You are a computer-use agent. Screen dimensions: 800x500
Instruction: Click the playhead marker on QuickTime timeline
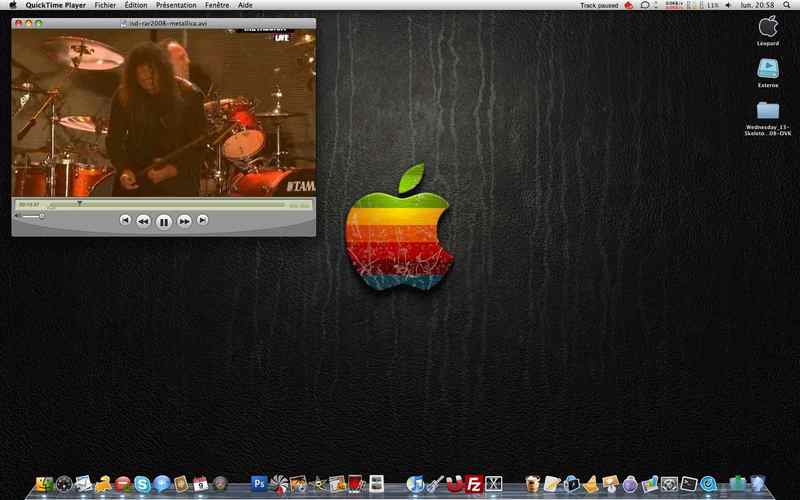[x=80, y=203]
